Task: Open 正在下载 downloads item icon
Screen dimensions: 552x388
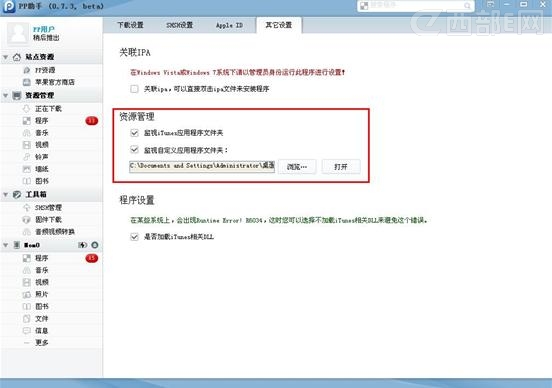Action: pyautogui.click(x=27, y=108)
